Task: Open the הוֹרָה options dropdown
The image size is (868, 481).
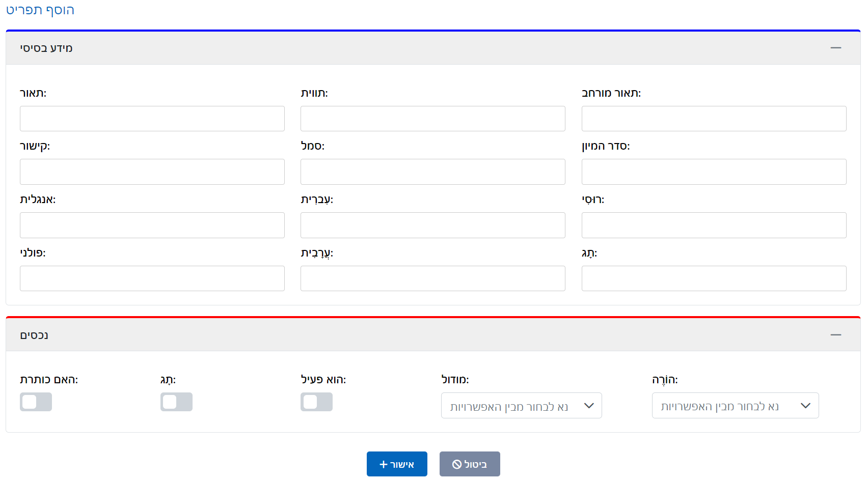Action: [x=735, y=406]
